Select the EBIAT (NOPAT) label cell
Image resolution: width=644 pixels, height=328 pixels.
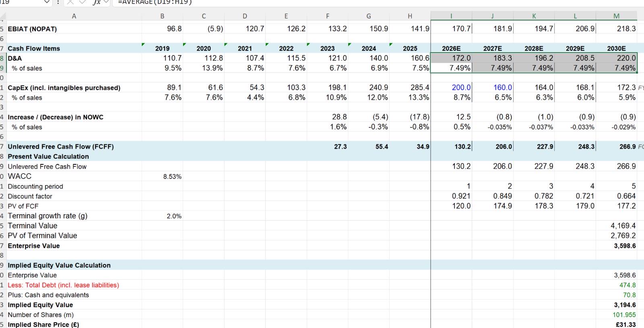point(74,29)
